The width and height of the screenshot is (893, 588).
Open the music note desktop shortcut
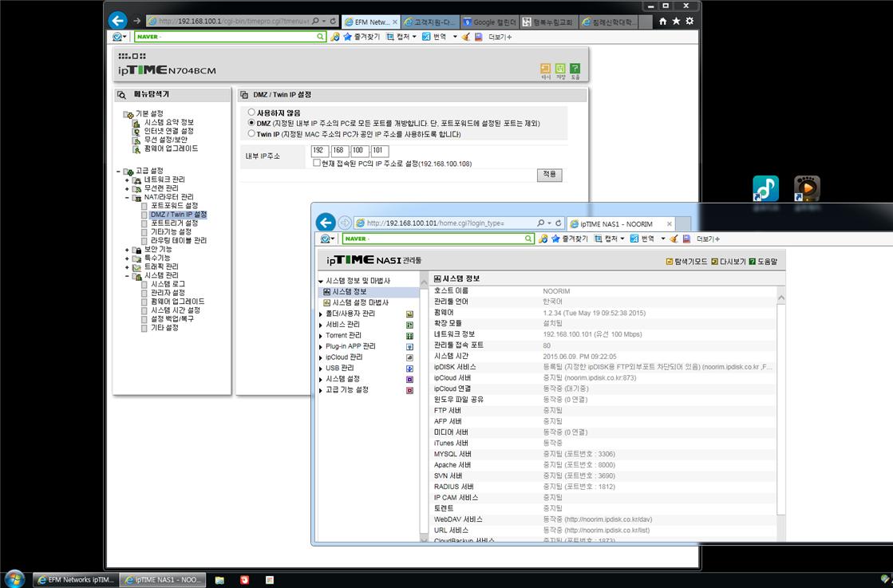765,188
